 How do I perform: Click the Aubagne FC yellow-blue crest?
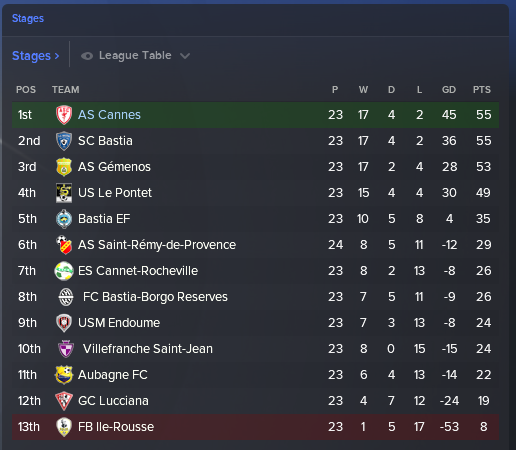(64, 375)
